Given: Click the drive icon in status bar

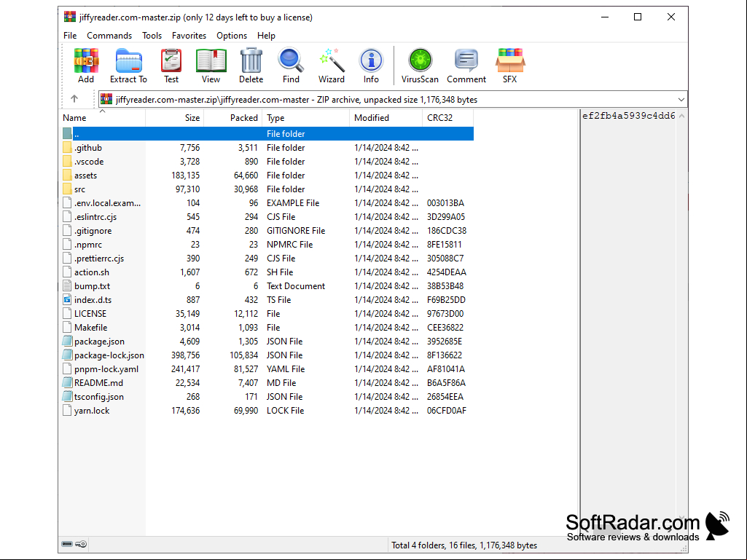Looking at the screenshot, I should click(x=67, y=544).
